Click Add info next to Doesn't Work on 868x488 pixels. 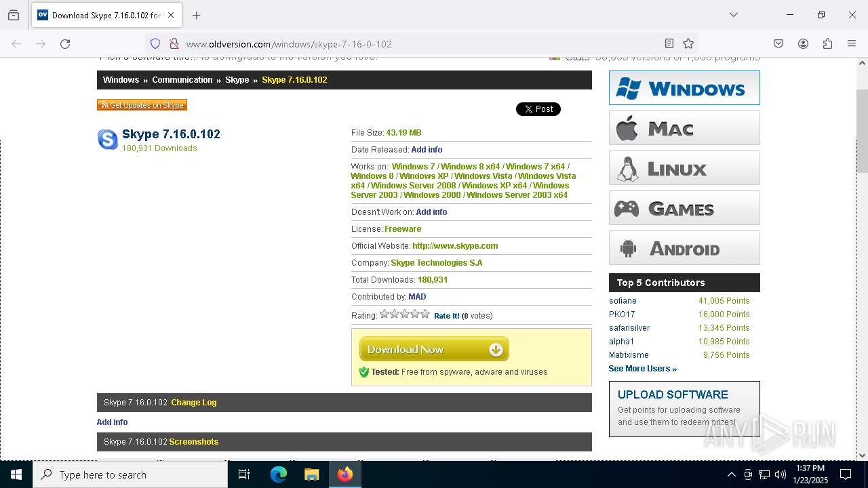[431, 212]
